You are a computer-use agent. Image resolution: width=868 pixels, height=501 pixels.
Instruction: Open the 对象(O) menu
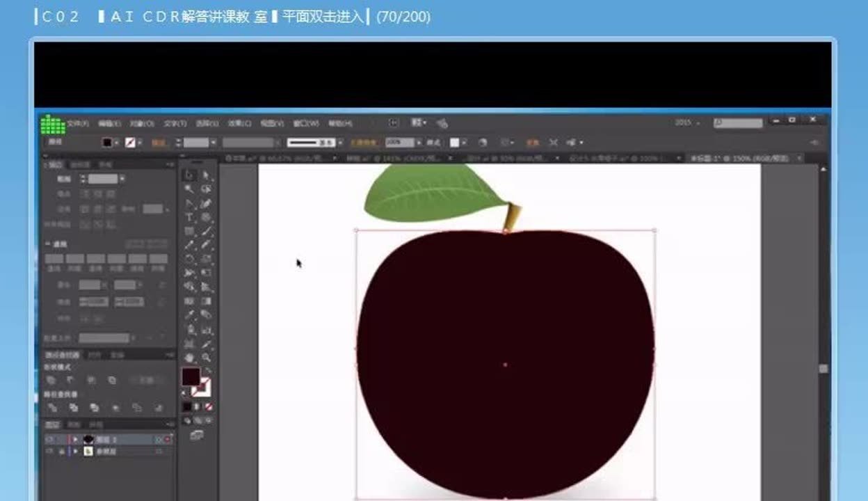coord(141,123)
